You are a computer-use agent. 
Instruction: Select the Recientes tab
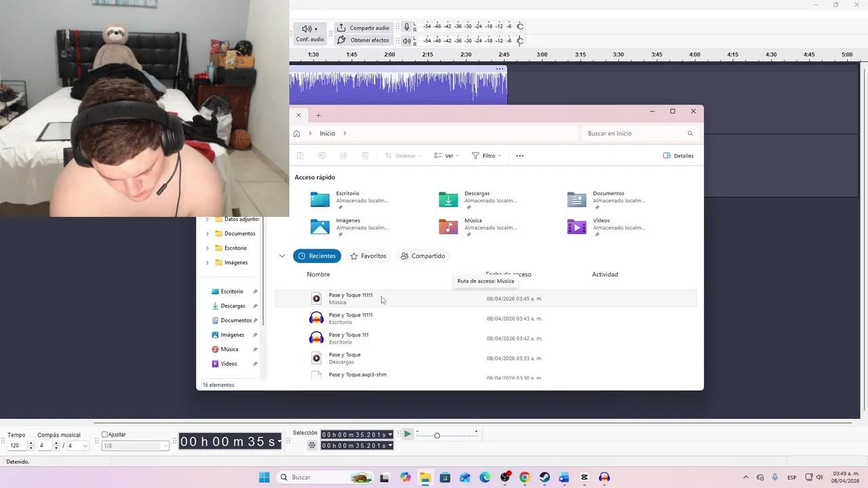pyautogui.click(x=317, y=256)
